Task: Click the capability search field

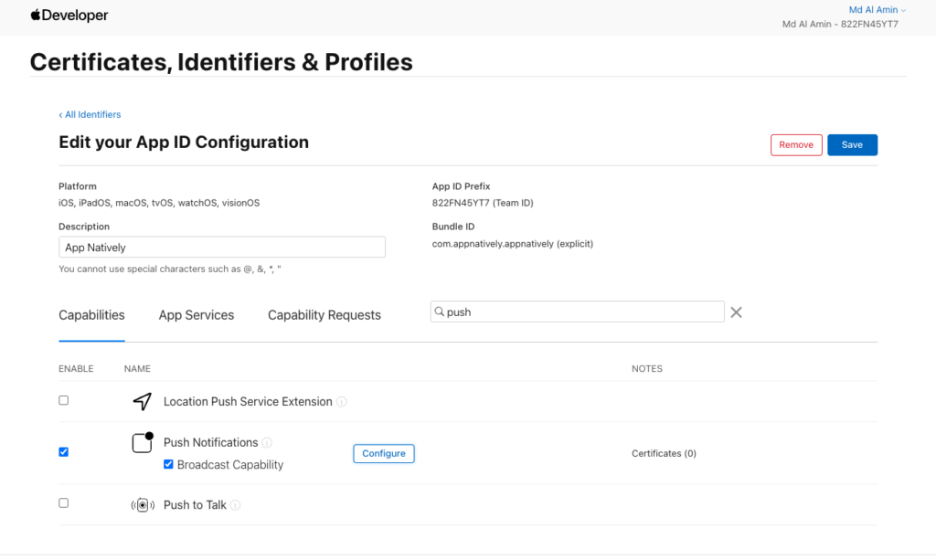Action: 578,312
